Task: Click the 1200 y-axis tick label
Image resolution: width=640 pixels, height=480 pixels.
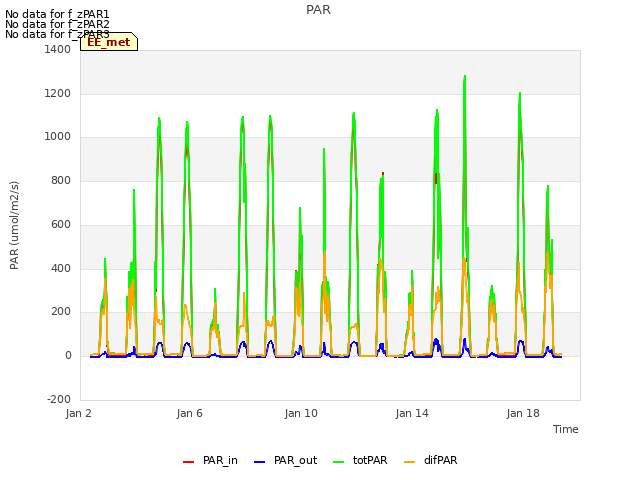Action: 58,93
